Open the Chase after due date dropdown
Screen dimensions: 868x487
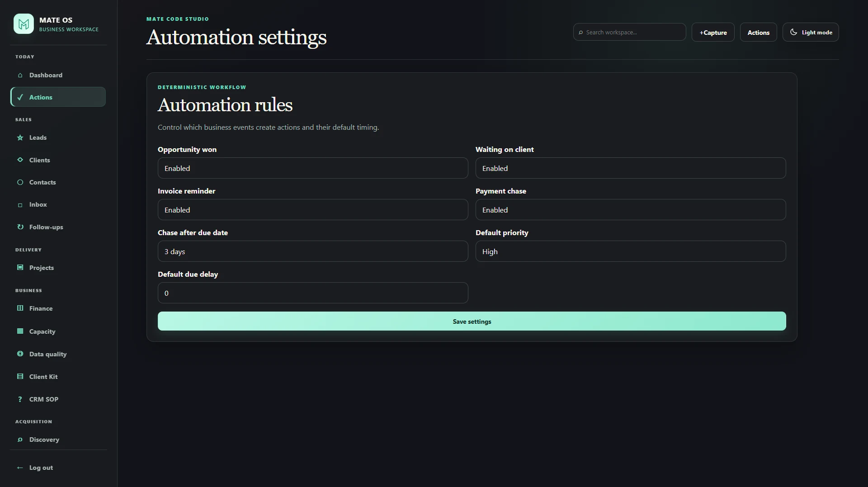[313, 251]
